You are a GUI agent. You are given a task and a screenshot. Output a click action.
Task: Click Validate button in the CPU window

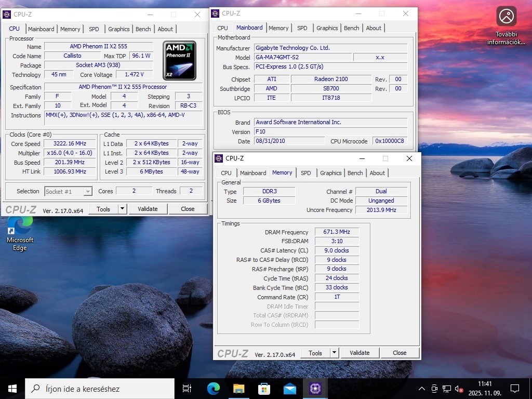click(148, 209)
